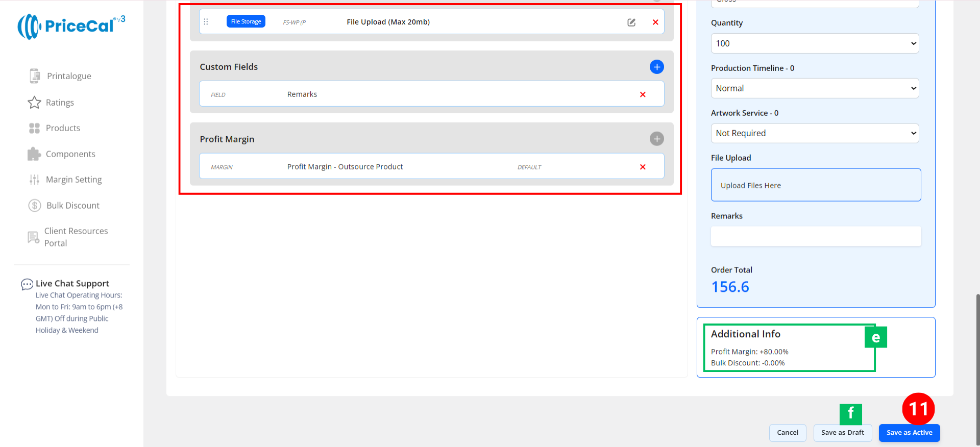Remove the Remarks custom field
The height and width of the screenshot is (447, 980).
click(x=643, y=94)
